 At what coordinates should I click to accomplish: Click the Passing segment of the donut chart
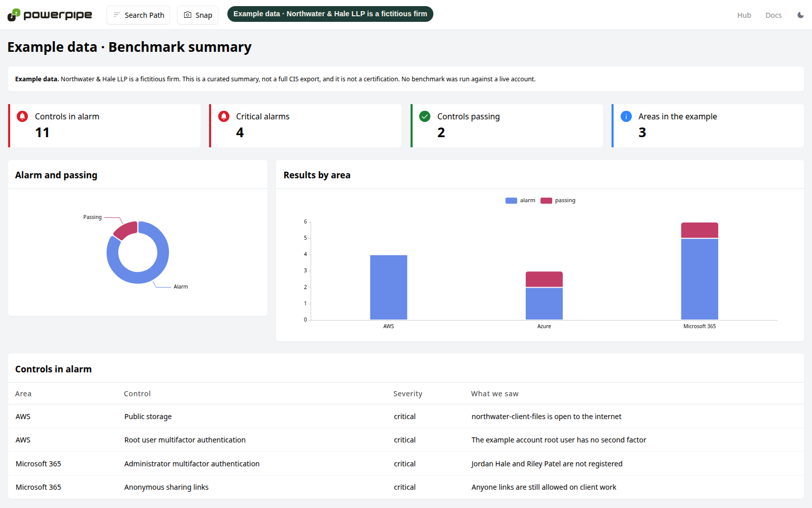(x=126, y=230)
